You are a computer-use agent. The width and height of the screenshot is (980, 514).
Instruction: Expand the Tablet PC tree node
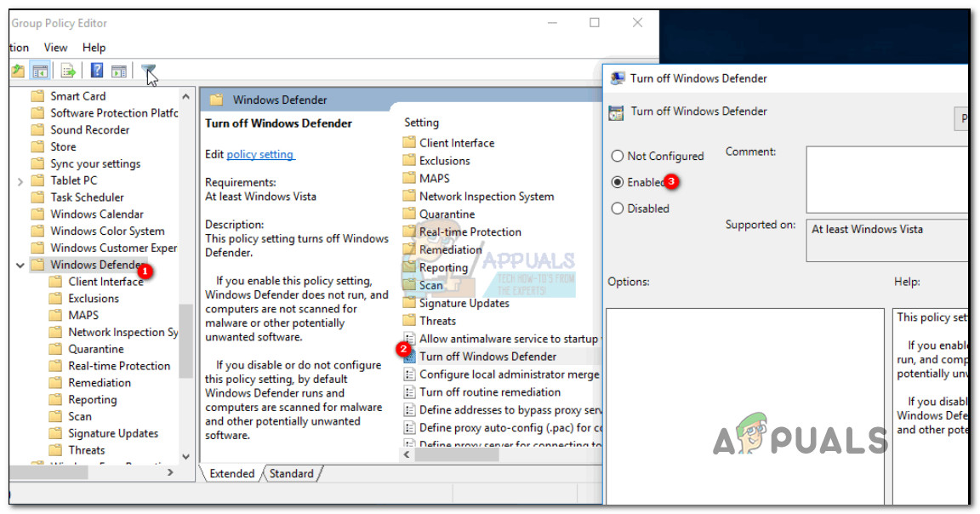click(20, 181)
